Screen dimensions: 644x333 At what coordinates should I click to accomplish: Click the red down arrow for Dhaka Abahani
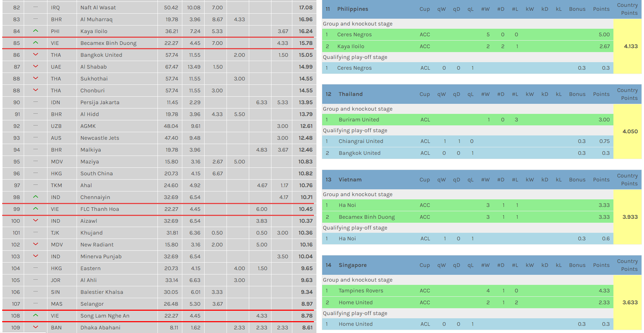(35, 327)
